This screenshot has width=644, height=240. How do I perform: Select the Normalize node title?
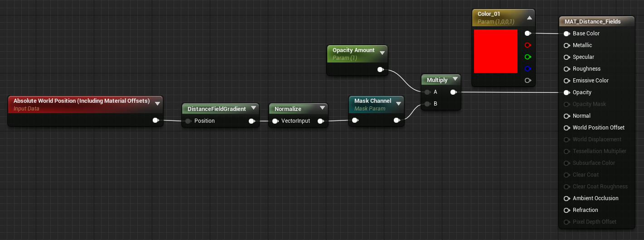288,109
